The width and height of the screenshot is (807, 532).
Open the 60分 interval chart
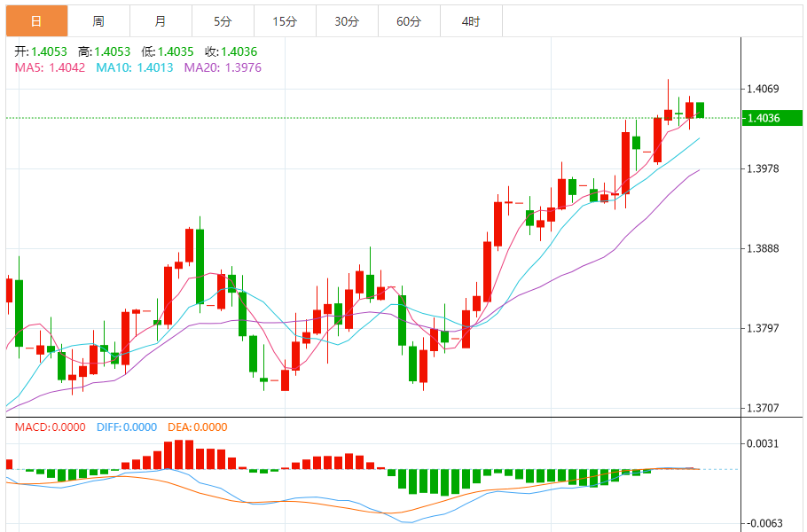[x=409, y=21]
